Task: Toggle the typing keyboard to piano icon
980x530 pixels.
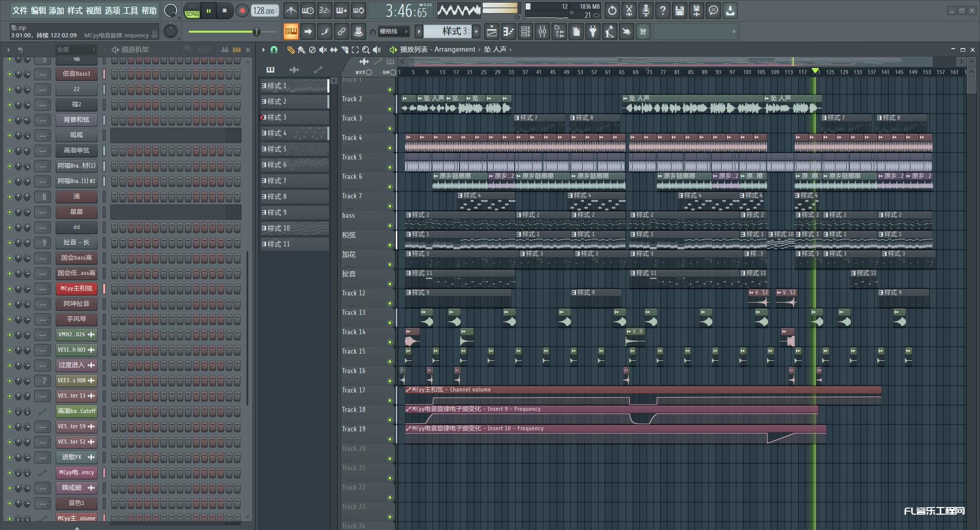Action: pos(291,32)
